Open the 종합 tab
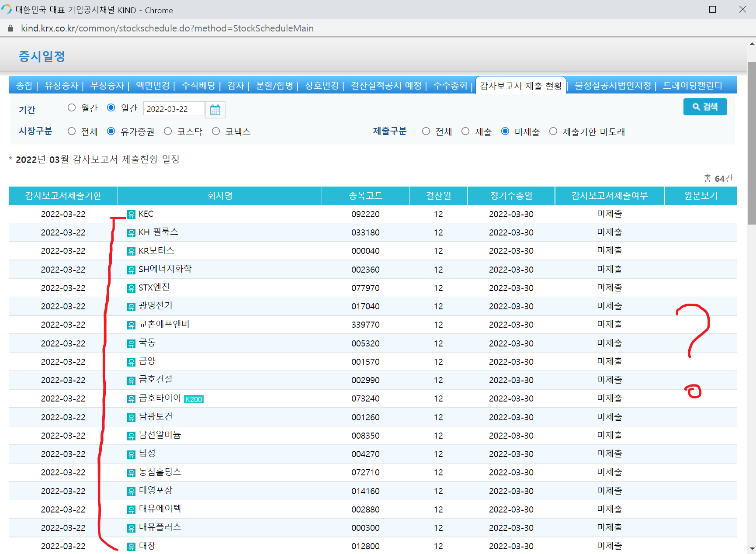The width and height of the screenshot is (756, 554). click(x=24, y=86)
